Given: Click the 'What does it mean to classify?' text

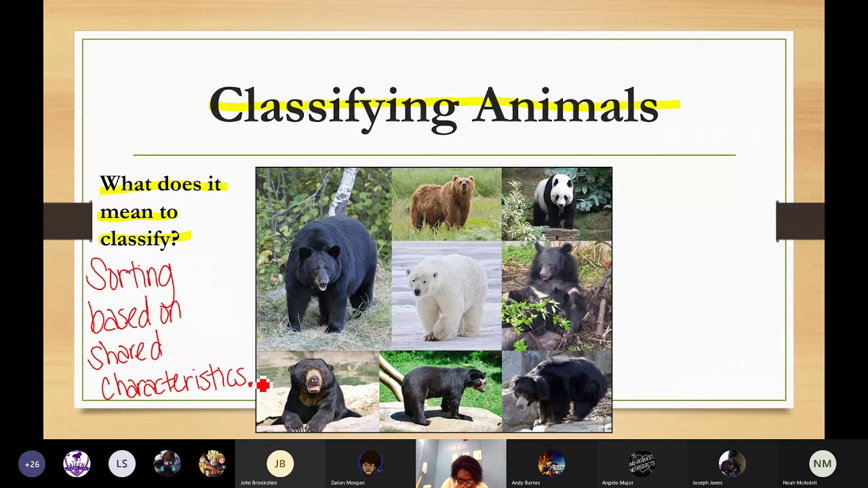Looking at the screenshot, I should (161, 211).
